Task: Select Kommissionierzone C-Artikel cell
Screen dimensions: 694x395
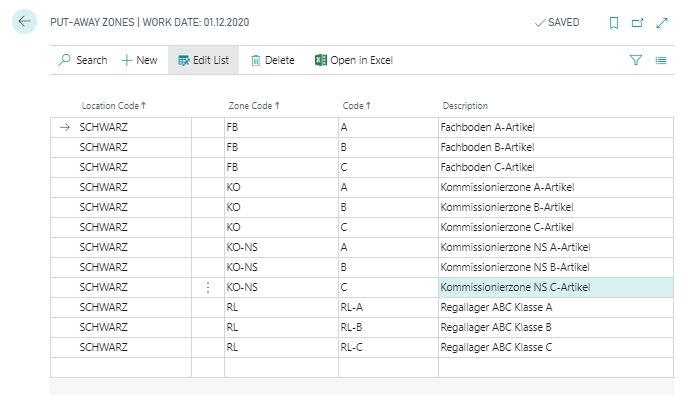Action: (555, 227)
